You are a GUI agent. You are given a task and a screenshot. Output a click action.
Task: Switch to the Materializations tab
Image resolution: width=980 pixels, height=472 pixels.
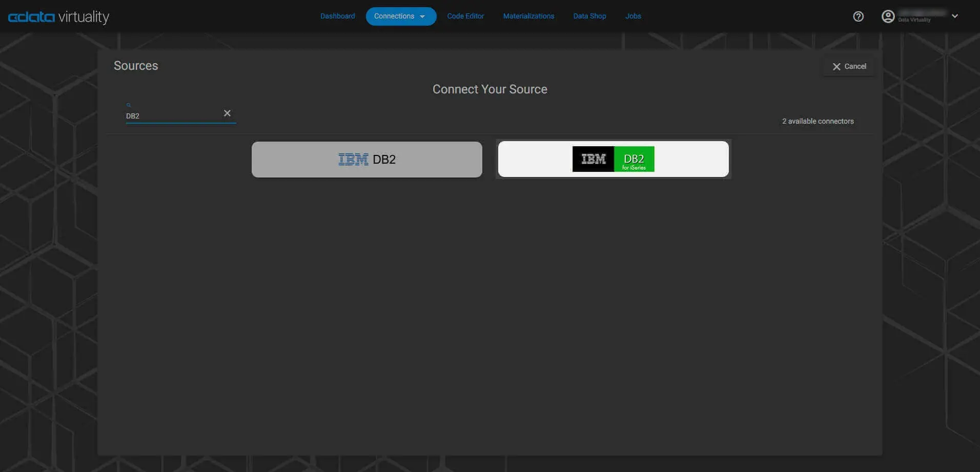click(528, 16)
